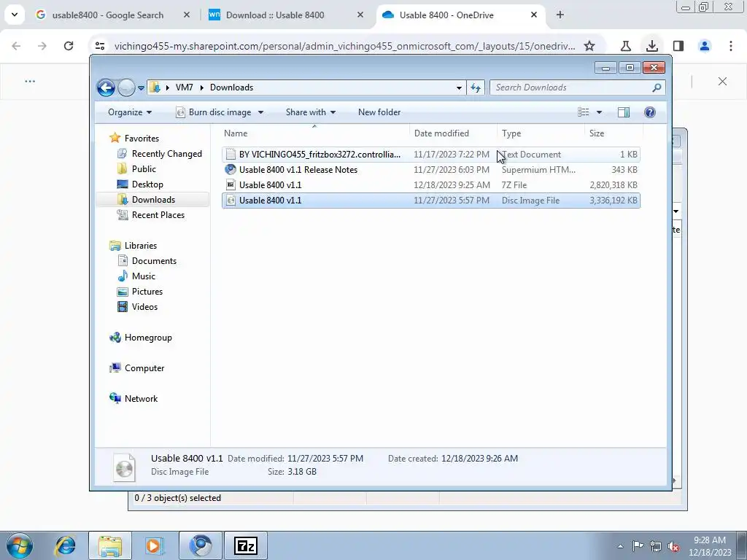Open Downloads in the navigation pane
The width and height of the screenshot is (747, 560).
click(153, 200)
